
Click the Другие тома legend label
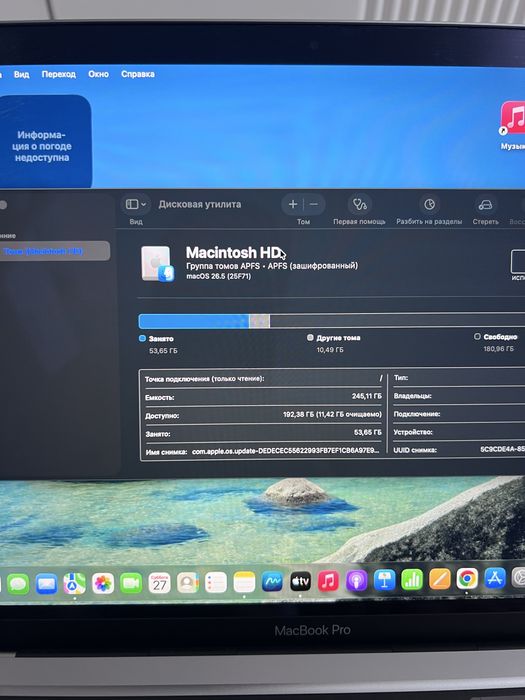tap(338, 338)
